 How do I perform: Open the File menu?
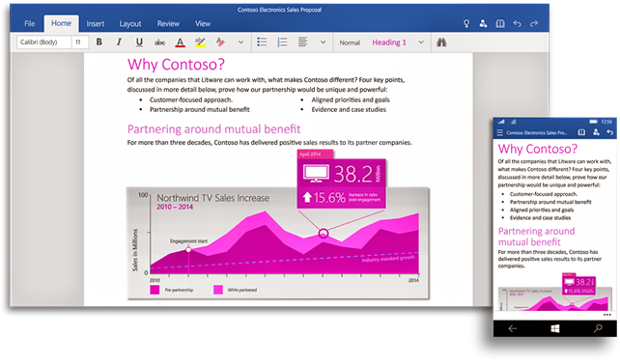pyautogui.click(x=30, y=24)
